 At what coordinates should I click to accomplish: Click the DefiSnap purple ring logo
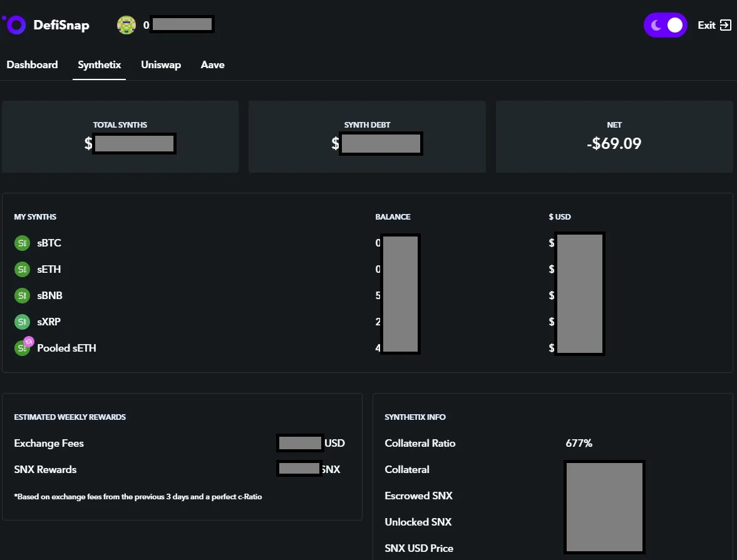15,25
